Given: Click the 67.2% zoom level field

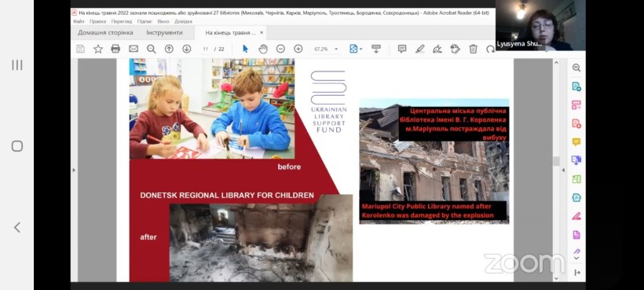Looking at the screenshot, I should [x=321, y=49].
